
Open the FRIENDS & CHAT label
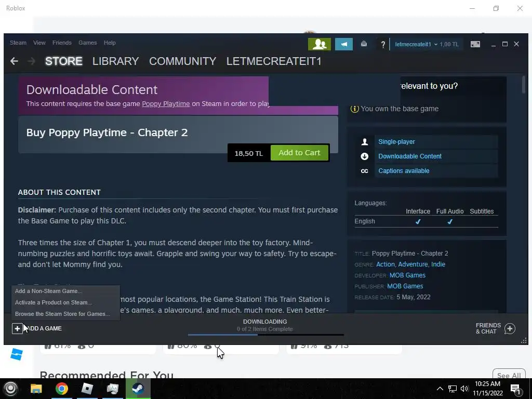tap(488, 328)
